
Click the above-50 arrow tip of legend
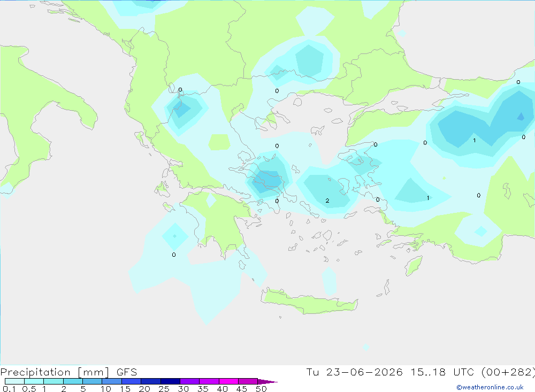(x=267, y=382)
